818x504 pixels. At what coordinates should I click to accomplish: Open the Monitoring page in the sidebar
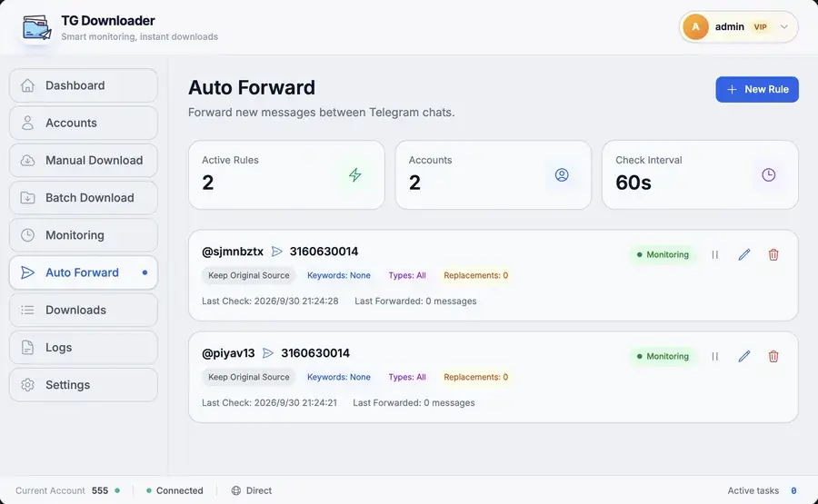[x=84, y=235]
